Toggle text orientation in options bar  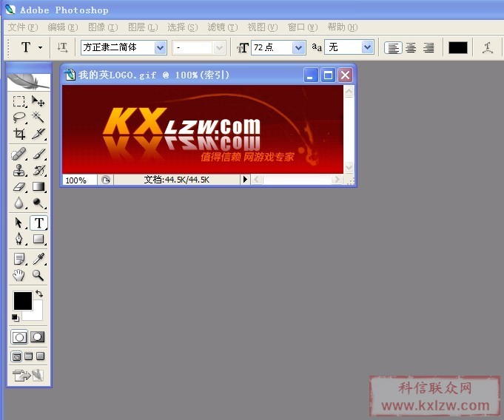tap(62, 47)
